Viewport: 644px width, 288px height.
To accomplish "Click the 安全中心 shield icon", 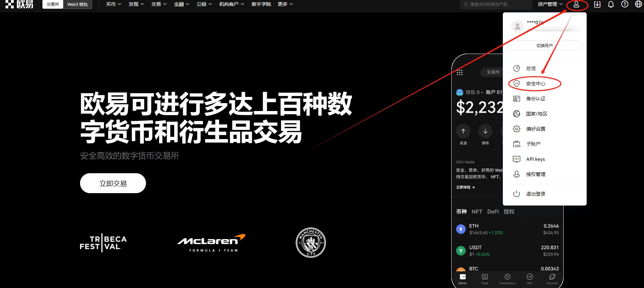I will [517, 83].
